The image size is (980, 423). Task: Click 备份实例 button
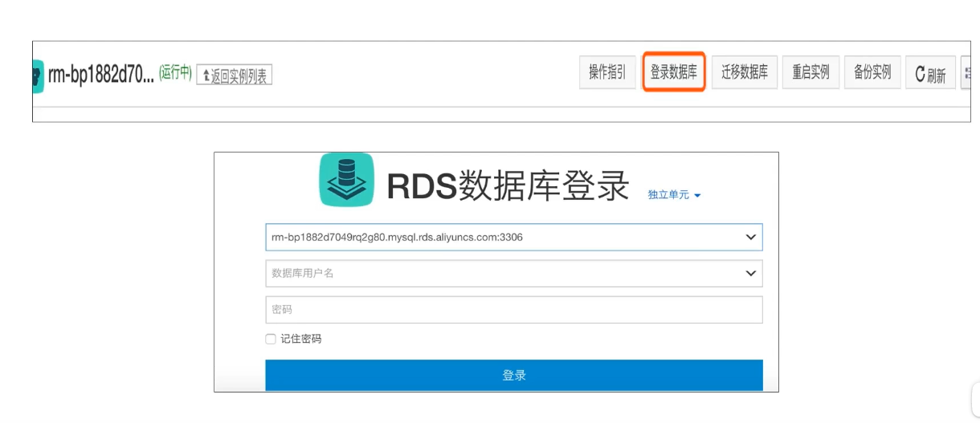(872, 72)
